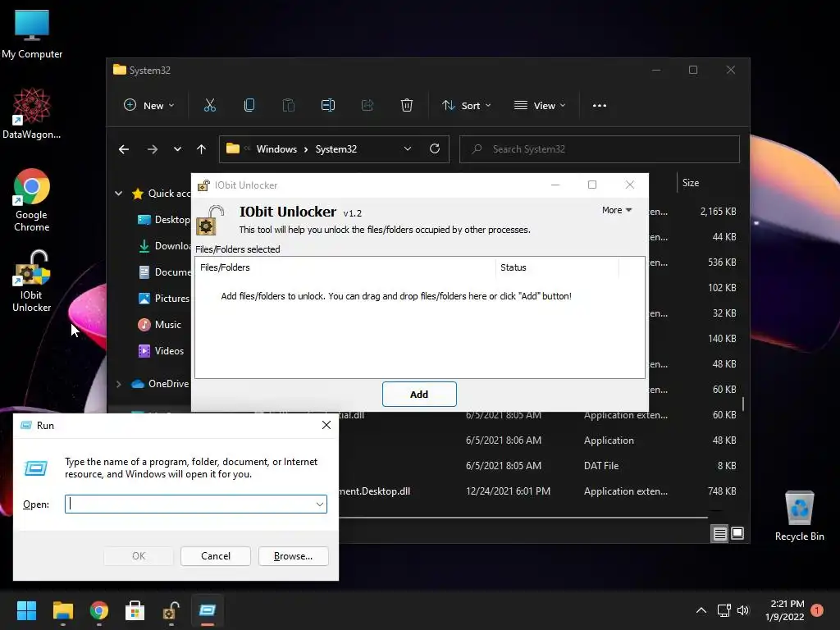Open the Windows Start menu
Image resolution: width=840 pixels, height=630 pixels.
pyautogui.click(x=26, y=610)
